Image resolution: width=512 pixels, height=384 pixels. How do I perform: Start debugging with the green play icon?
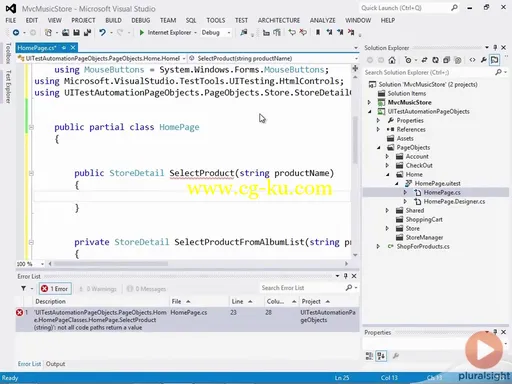click(142, 32)
